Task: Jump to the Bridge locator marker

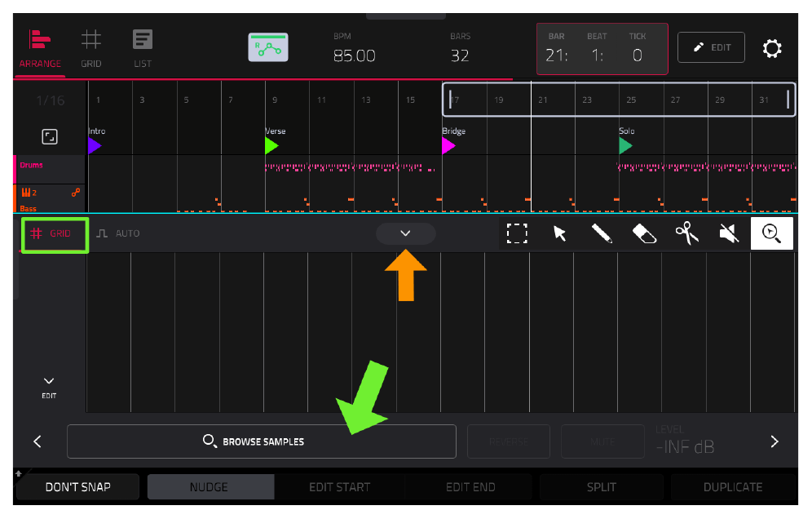Action: click(448, 146)
